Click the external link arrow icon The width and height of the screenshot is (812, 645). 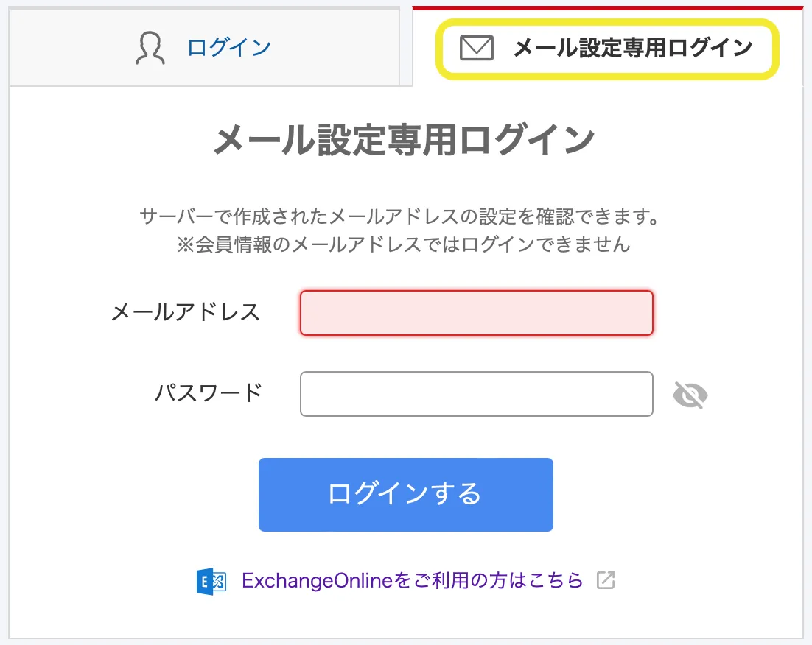(x=606, y=581)
